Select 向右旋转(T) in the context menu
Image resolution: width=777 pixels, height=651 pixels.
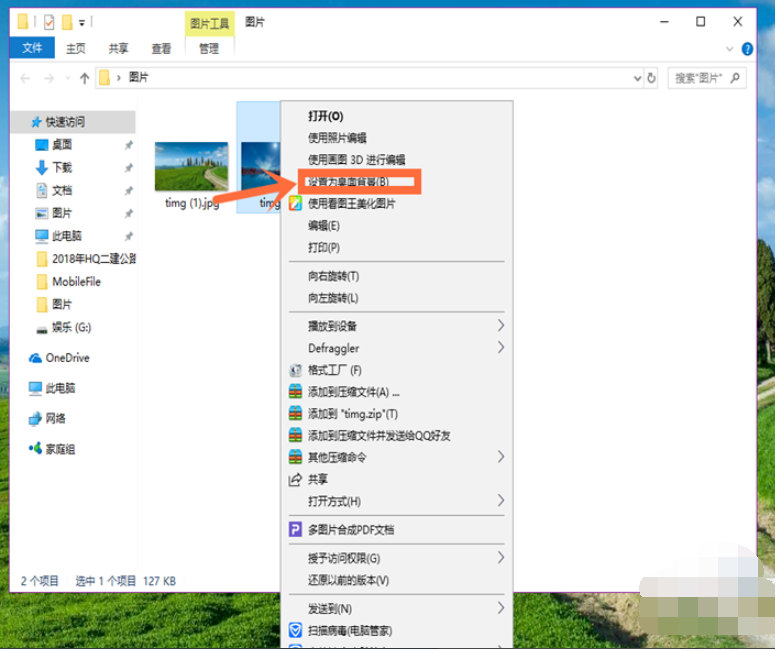[x=333, y=276]
